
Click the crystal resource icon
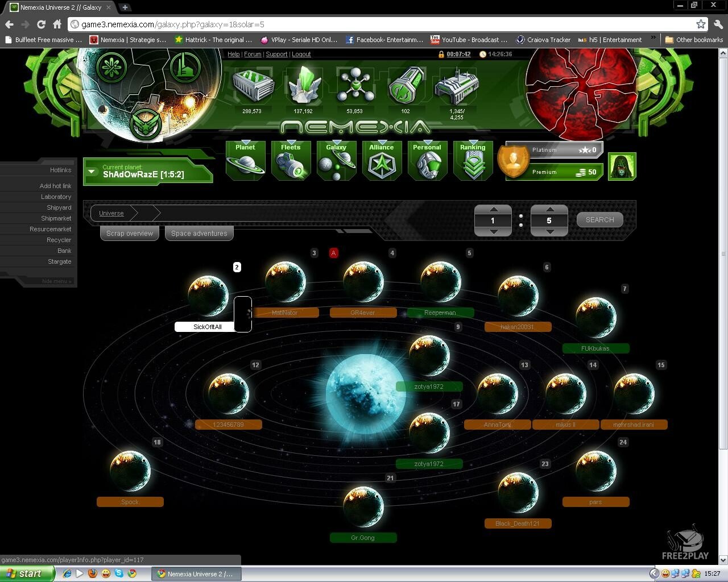[303, 86]
